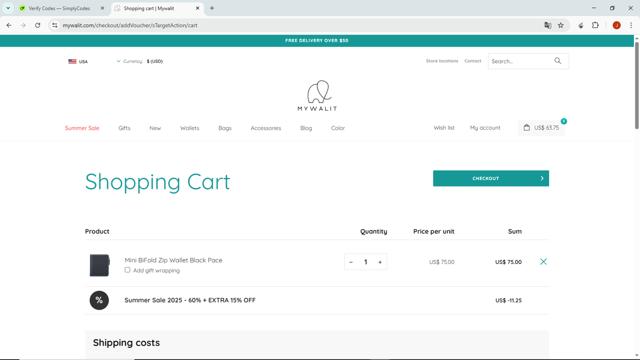The width and height of the screenshot is (640, 360).
Task: Open Mini BiFold Zip Wallet Black Pace link
Action: pyautogui.click(x=173, y=260)
